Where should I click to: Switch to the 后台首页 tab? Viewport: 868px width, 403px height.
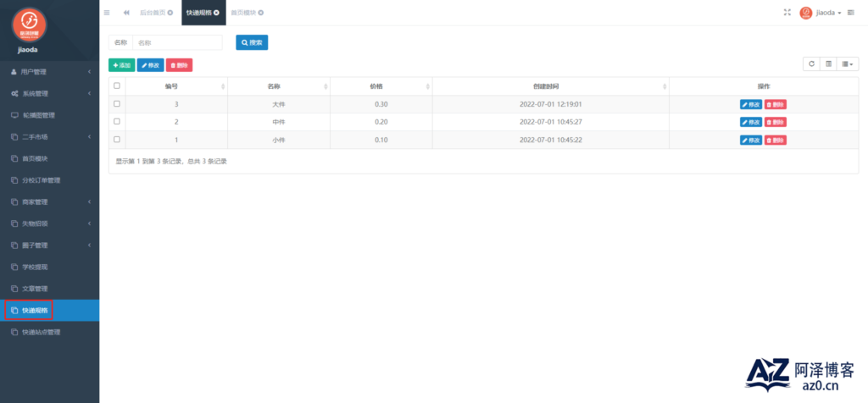pos(153,13)
